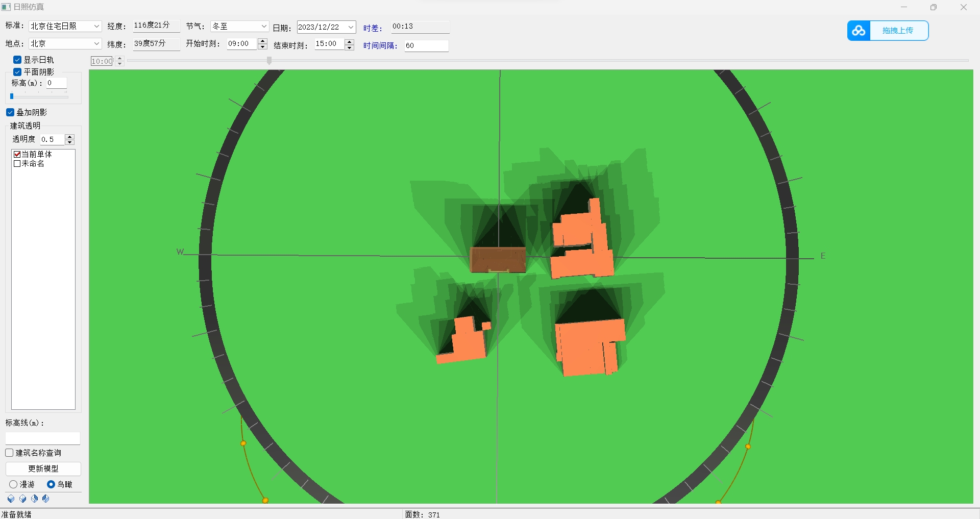Disable the 叠加阴影 checkbox
The width and height of the screenshot is (980, 519).
(10, 112)
